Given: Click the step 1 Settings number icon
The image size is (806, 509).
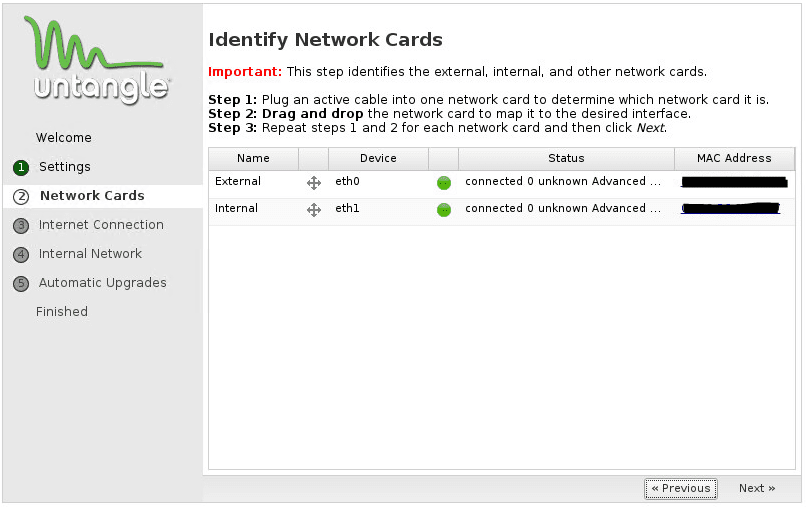Looking at the screenshot, I should tap(21, 168).
